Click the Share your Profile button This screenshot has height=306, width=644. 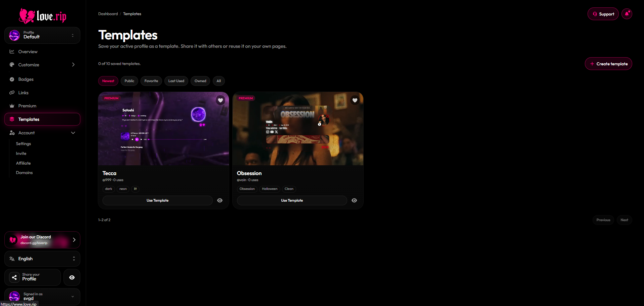(33, 277)
